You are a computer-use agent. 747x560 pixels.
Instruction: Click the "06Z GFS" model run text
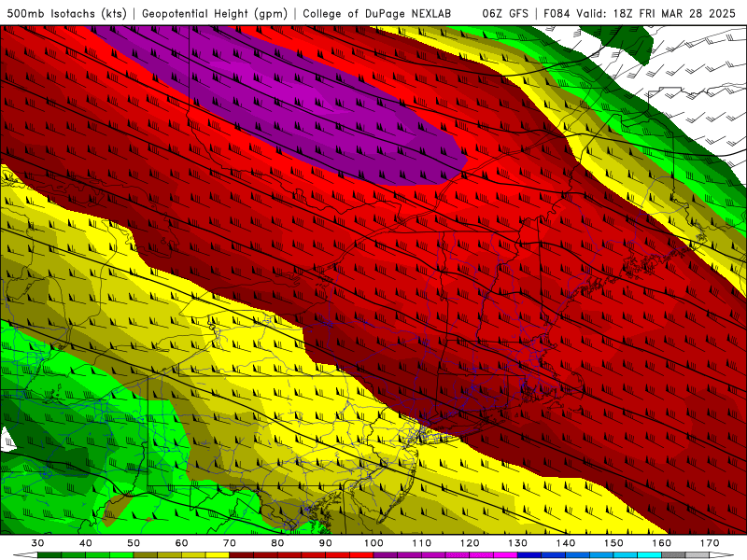pos(505,14)
